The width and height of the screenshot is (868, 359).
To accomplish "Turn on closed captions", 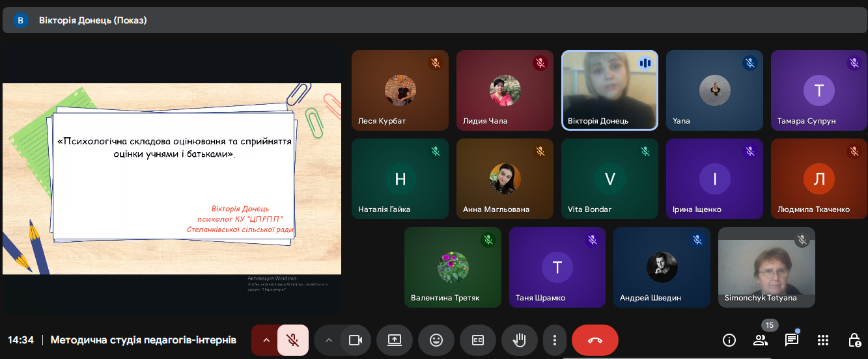I will point(478,340).
